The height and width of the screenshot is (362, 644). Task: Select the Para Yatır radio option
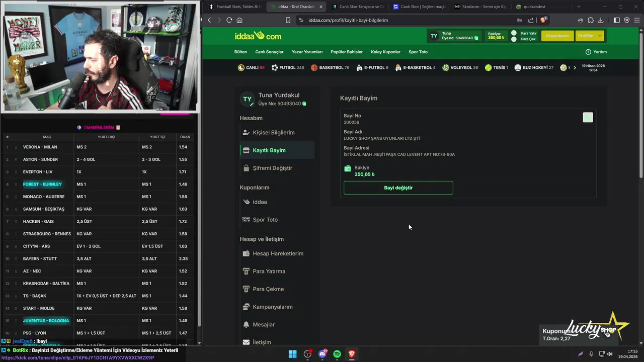click(514, 33)
